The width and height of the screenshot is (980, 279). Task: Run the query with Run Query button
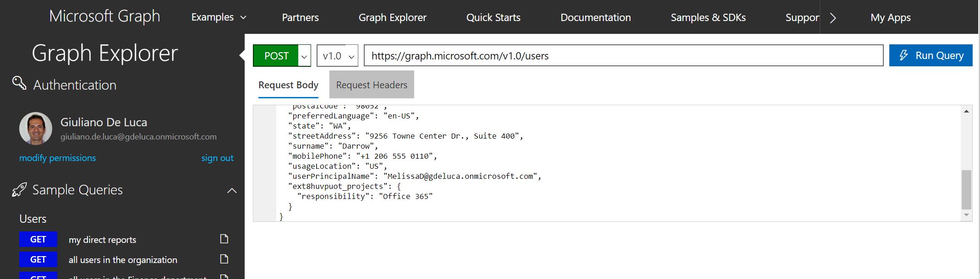click(x=931, y=55)
